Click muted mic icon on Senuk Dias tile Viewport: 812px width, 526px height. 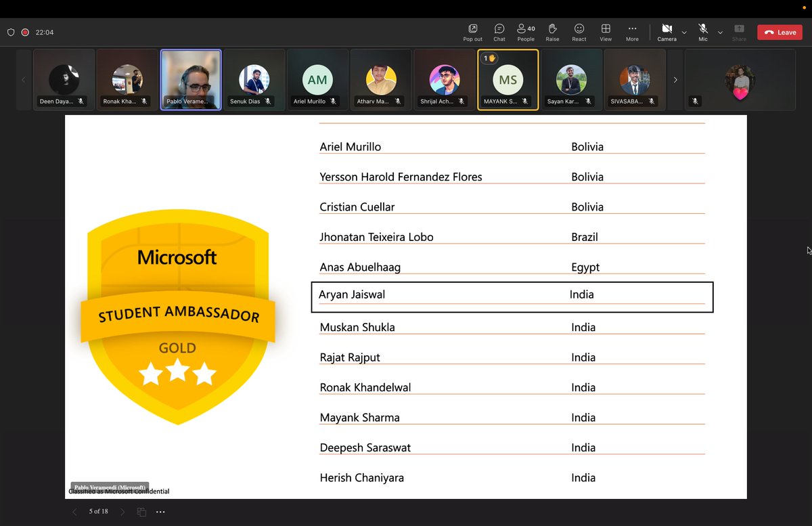tap(268, 102)
